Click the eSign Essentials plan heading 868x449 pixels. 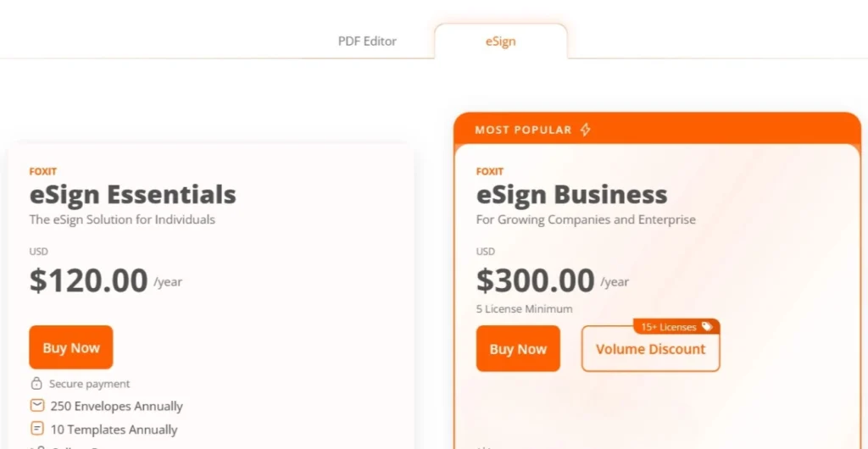coord(132,195)
